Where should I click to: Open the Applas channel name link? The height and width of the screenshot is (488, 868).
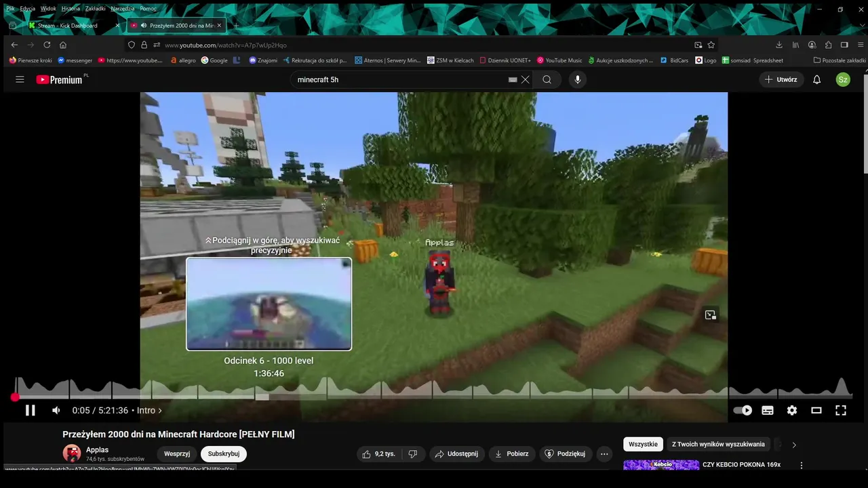pyautogui.click(x=97, y=450)
